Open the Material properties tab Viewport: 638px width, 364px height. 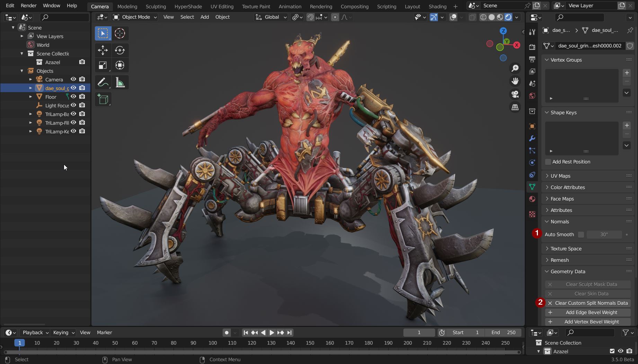pyautogui.click(x=532, y=199)
